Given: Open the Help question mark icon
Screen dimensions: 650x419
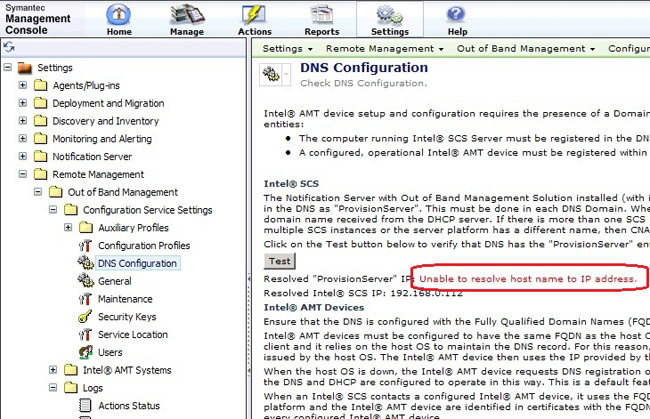Looking at the screenshot, I should (456, 14).
